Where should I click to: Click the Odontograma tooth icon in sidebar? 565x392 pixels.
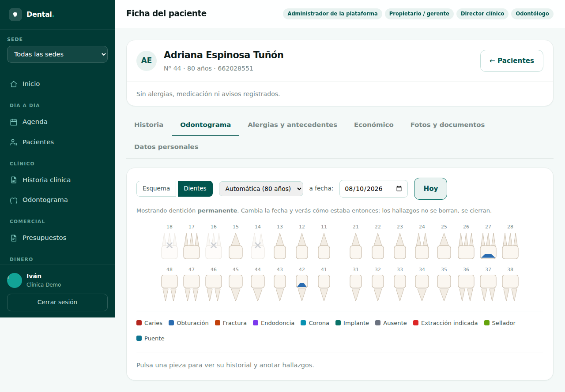click(x=14, y=200)
